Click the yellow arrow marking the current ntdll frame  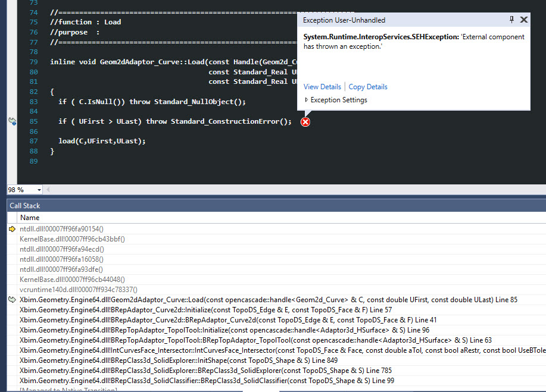tap(13, 228)
